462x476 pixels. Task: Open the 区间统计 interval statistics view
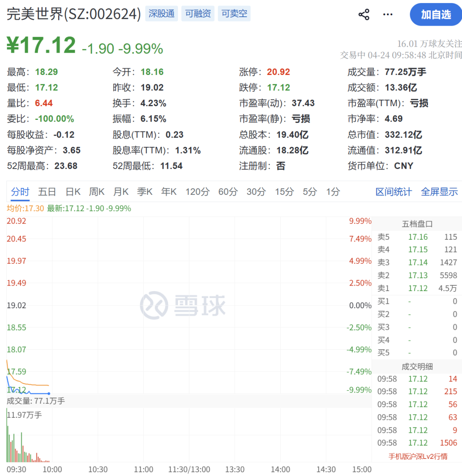click(x=393, y=192)
